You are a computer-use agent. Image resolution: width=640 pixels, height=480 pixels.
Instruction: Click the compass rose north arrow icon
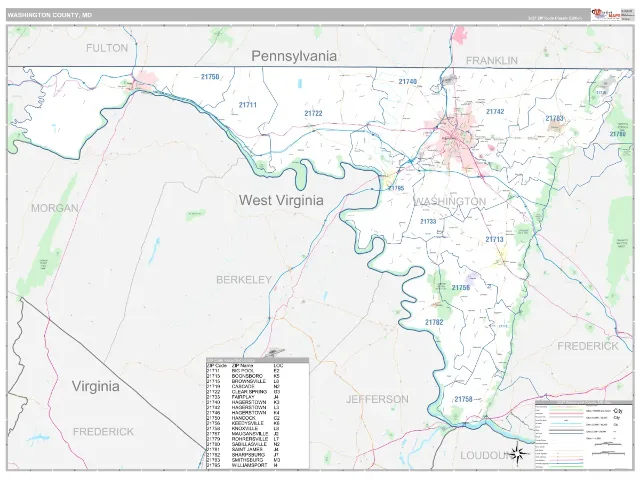[x=518, y=453]
